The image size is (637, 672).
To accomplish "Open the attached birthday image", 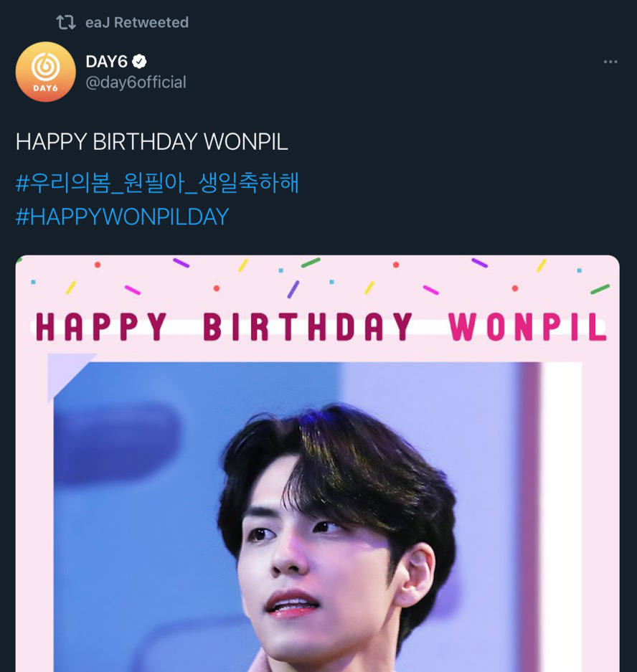I will [318, 463].
